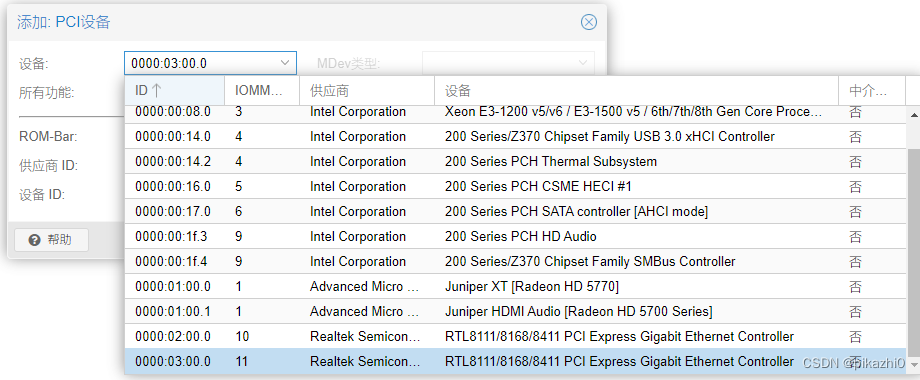Select the highlighted 0000:03:00.0 Realtek row

[515, 362]
